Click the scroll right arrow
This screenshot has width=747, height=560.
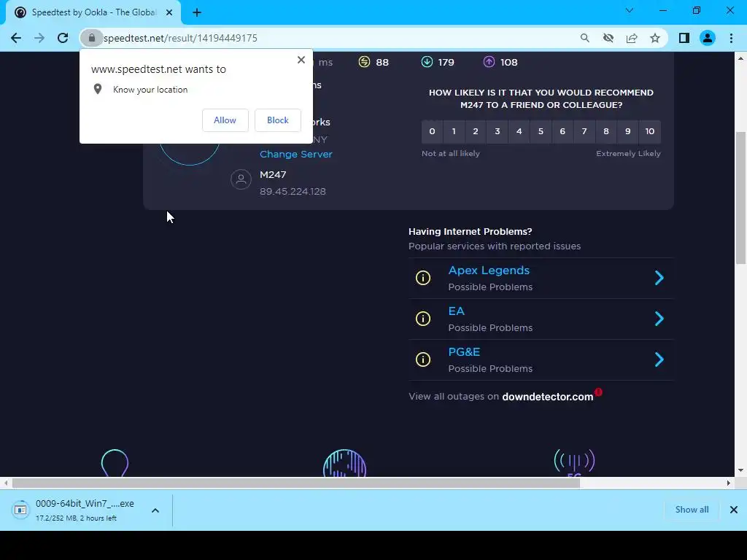pos(729,483)
